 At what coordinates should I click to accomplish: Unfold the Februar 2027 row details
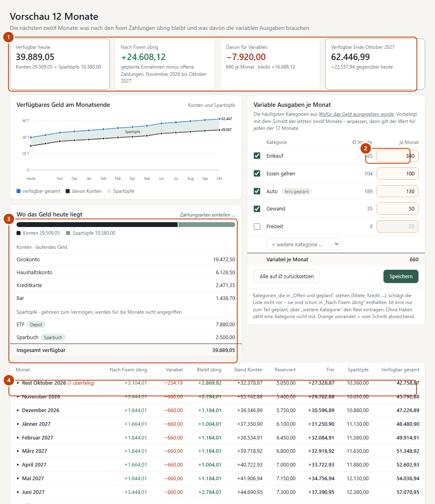[18, 437]
